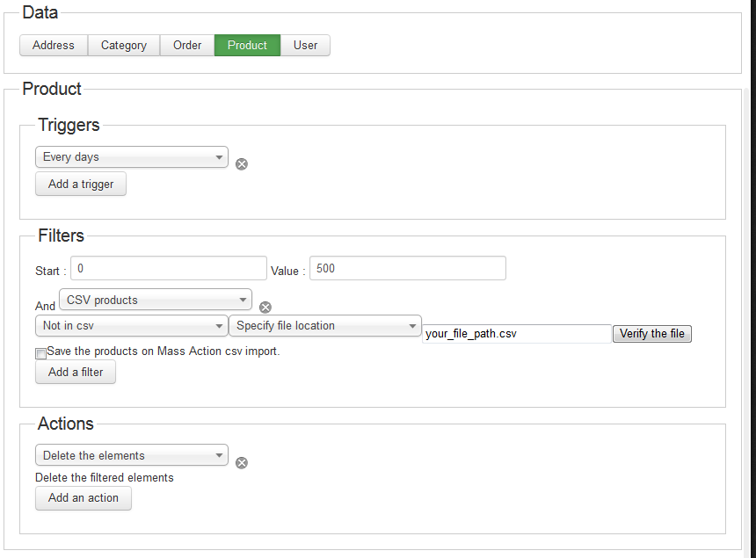Remove the Delete the elements action
The width and height of the screenshot is (756, 558).
coord(242,463)
